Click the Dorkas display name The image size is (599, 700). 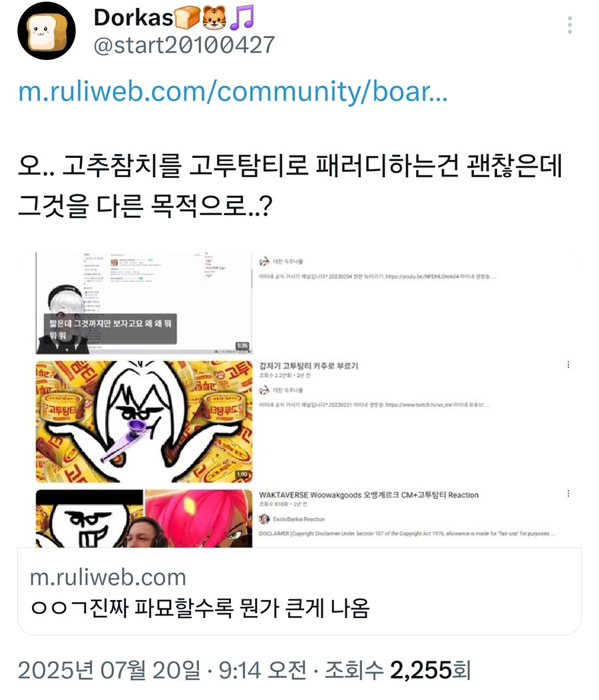pos(133,18)
